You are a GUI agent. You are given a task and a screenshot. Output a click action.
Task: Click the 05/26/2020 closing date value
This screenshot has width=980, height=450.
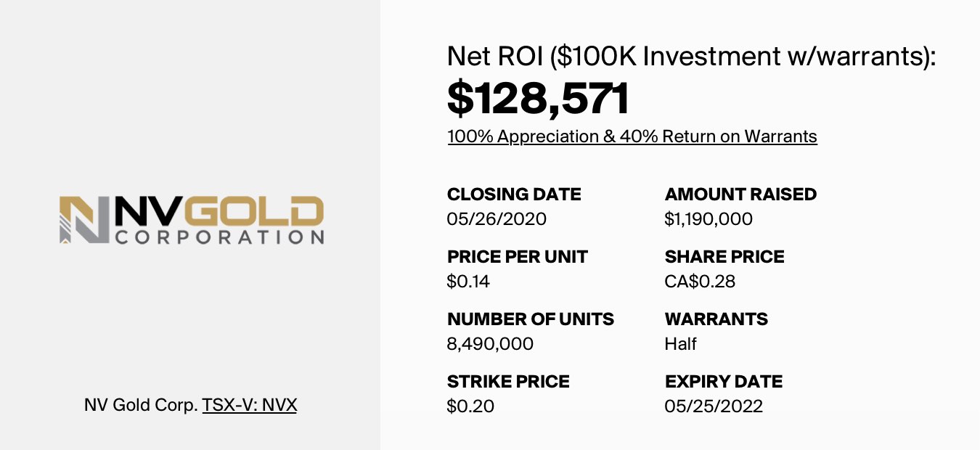[497, 219]
